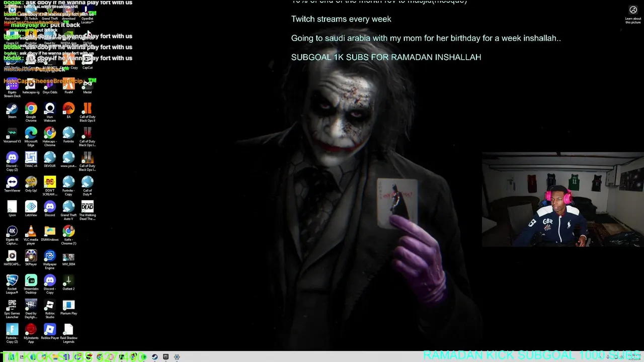Click the "Twitch streams every week" note text

(341, 19)
